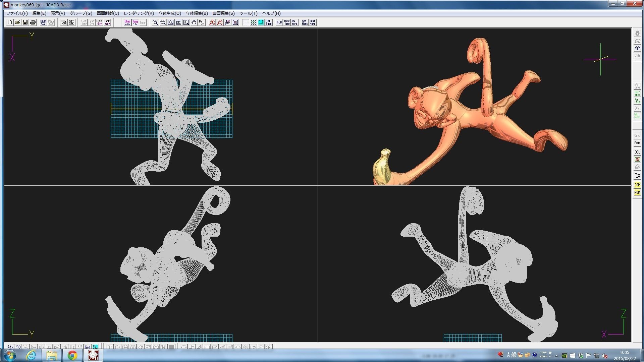This screenshot has width=644, height=362.
Task: Open the 表示(V) menu
Action: 58,13
